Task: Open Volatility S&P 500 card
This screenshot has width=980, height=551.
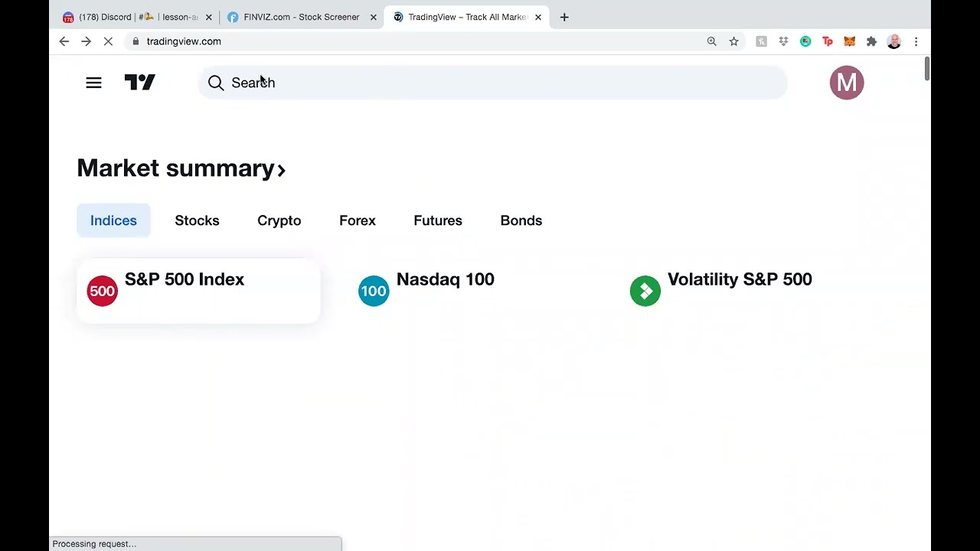Action: pos(741,291)
